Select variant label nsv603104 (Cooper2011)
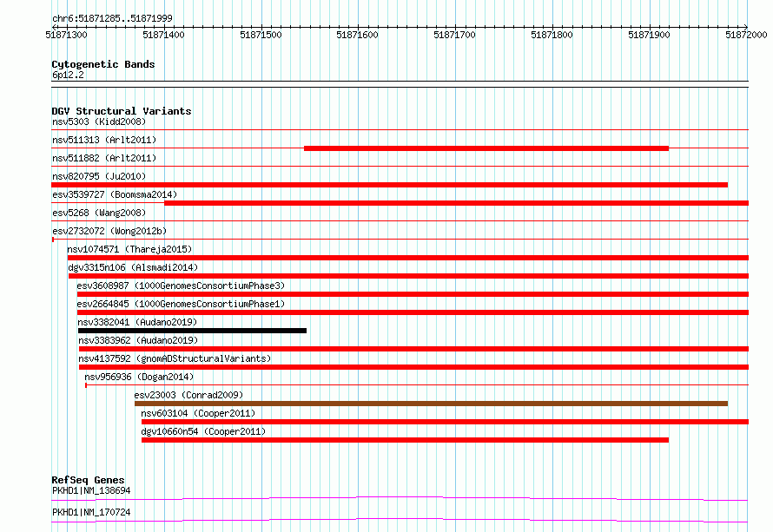773x532 pixels. [x=198, y=413]
